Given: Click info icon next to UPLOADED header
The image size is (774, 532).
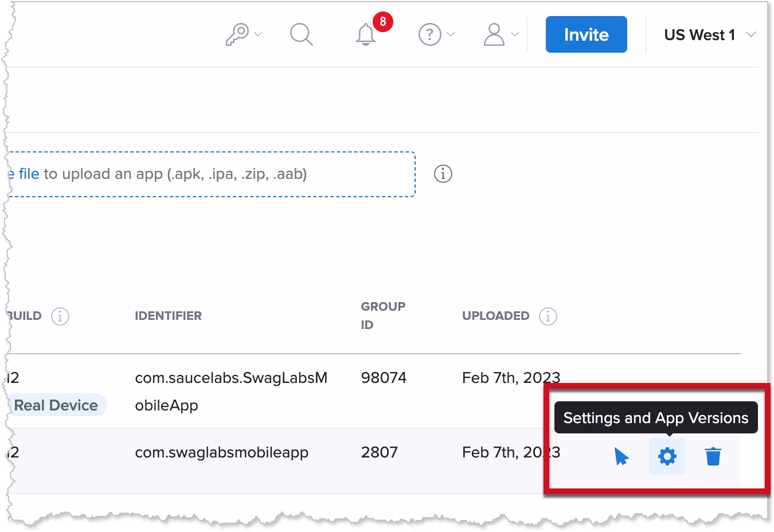Looking at the screenshot, I should click(548, 316).
